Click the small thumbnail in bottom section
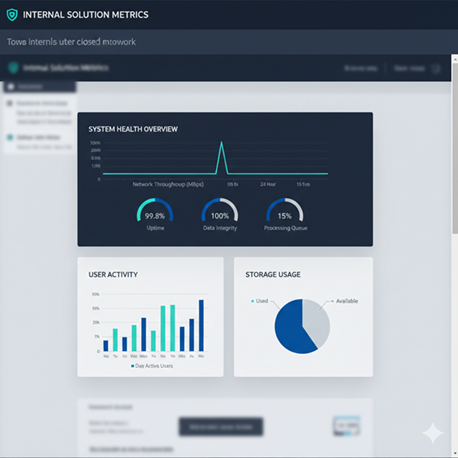The width and height of the screenshot is (458, 458). (347, 426)
